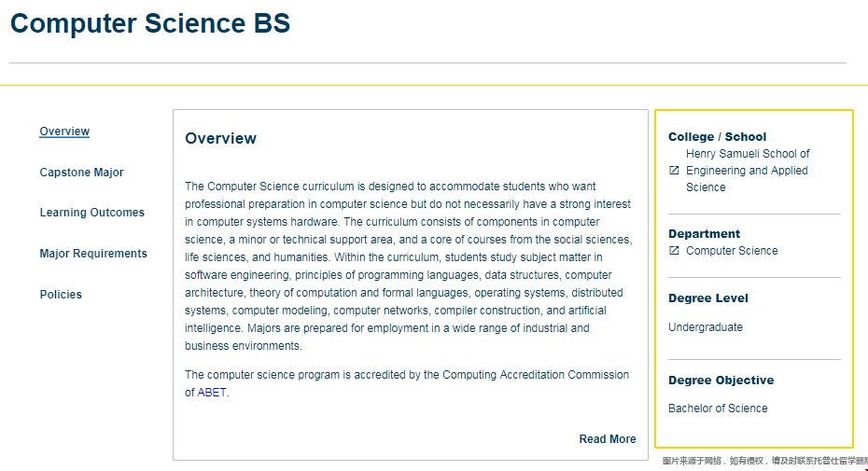Open the Policies section
The image size is (868, 471).
tap(61, 295)
